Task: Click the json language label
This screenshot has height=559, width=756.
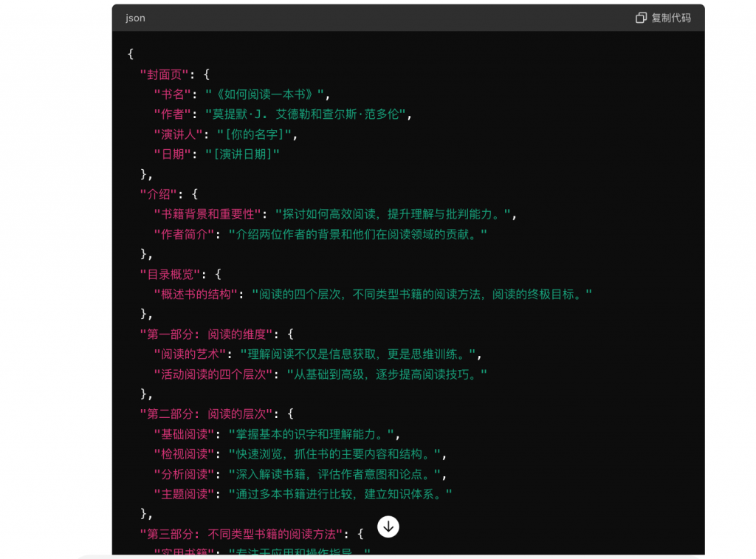Action: (x=135, y=18)
